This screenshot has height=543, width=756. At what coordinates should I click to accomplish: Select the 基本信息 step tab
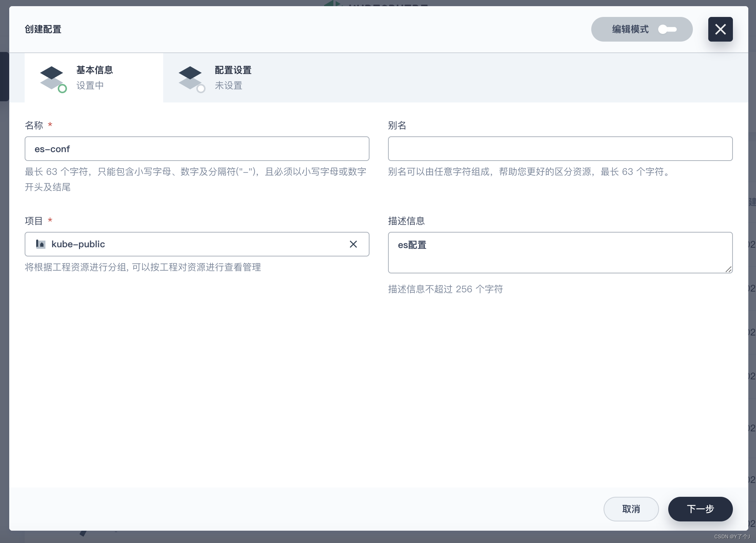(x=94, y=77)
